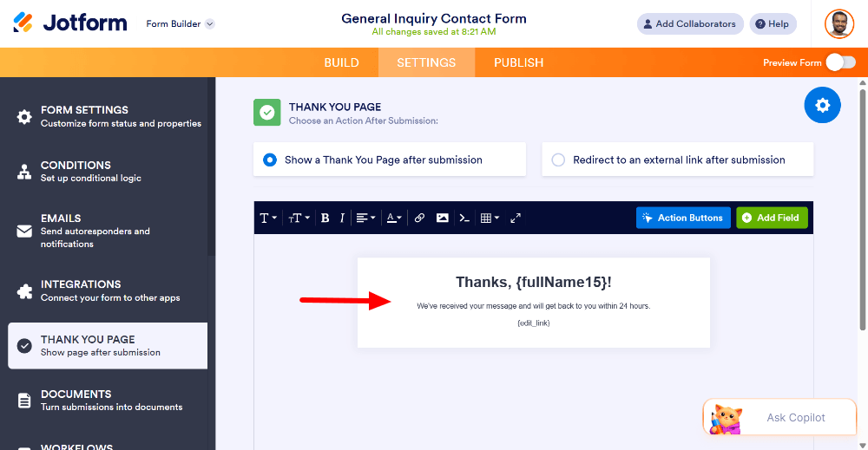868x450 pixels.
Task: Click the Copilot cat mascot icon
Action: [x=726, y=419]
